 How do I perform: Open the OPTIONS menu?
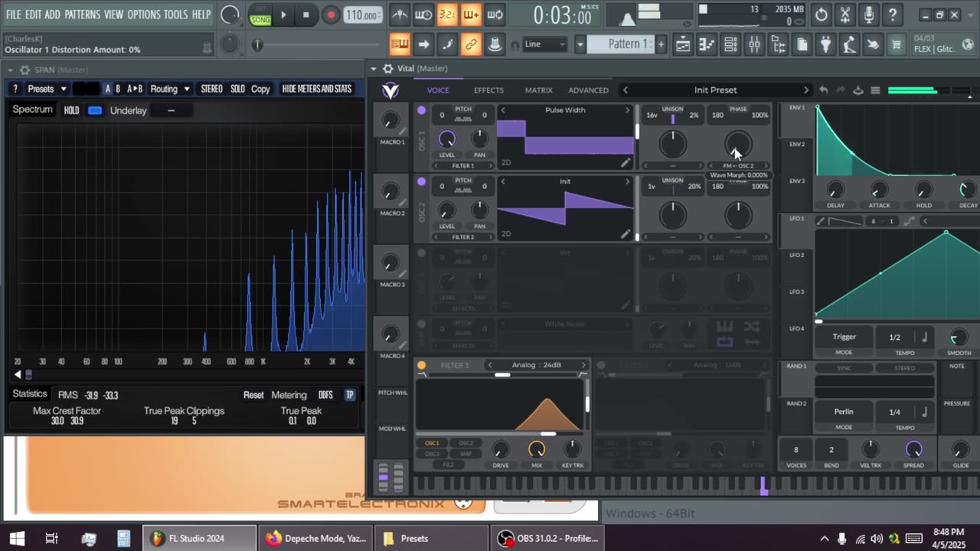coord(143,15)
